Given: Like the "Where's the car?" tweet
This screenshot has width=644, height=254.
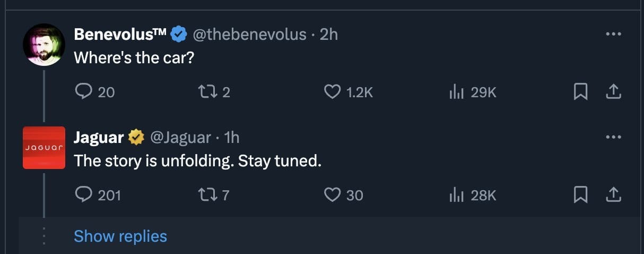Looking at the screenshot, I should [x=333, y=92].
